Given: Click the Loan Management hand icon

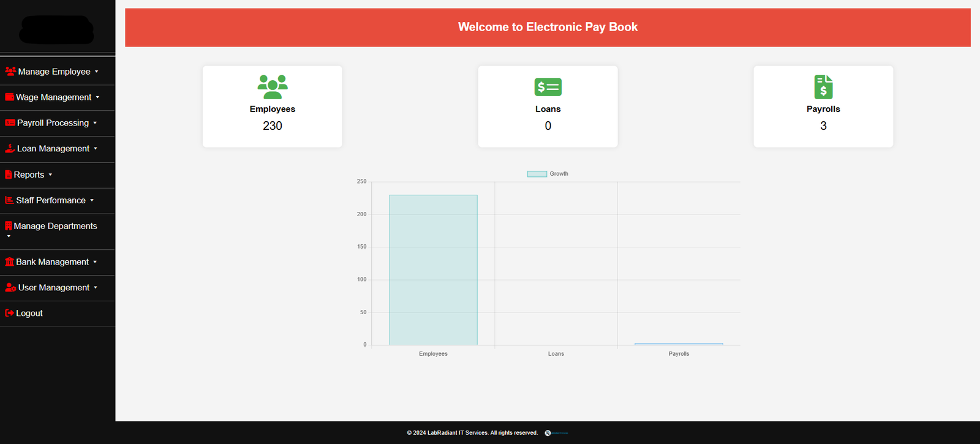Looking at the screenshot, I should (10, 149).
